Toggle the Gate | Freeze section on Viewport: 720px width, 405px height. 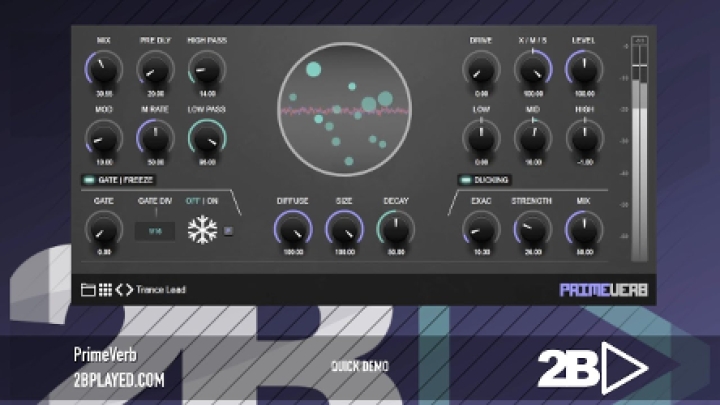pyautogui.click(x=89, y=180)
